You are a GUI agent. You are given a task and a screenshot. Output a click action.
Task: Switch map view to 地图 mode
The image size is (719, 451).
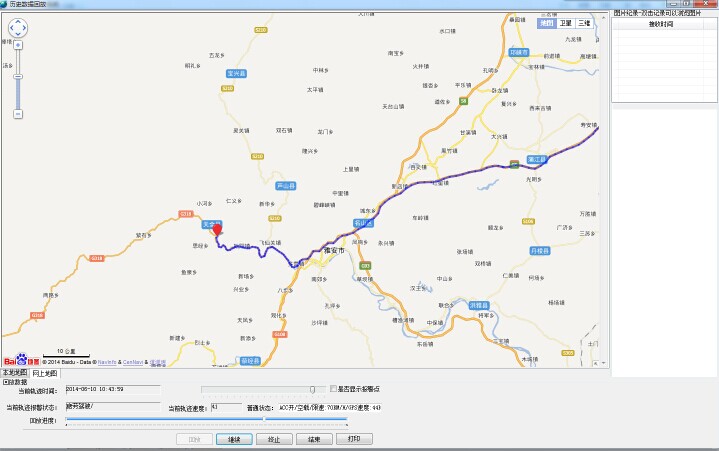[547, 23]
